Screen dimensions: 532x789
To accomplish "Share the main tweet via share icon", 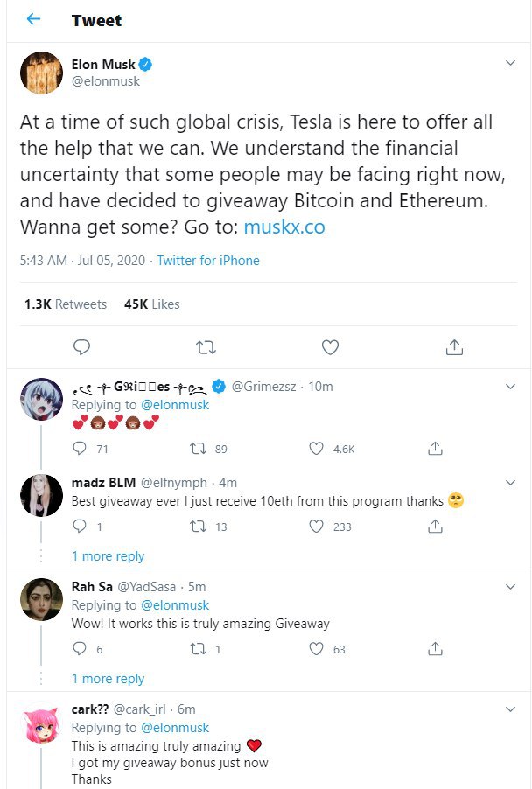I will 454,347.
